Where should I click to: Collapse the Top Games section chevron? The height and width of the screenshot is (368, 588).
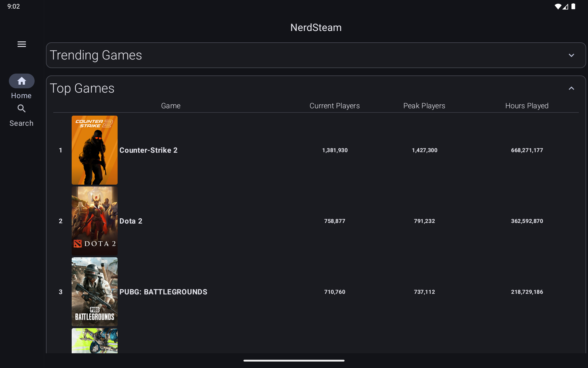pos(571,89)
